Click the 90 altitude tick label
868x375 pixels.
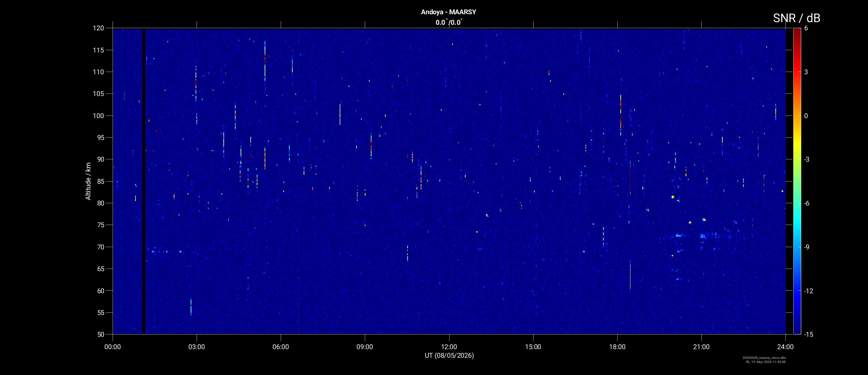tap(100, 159)
